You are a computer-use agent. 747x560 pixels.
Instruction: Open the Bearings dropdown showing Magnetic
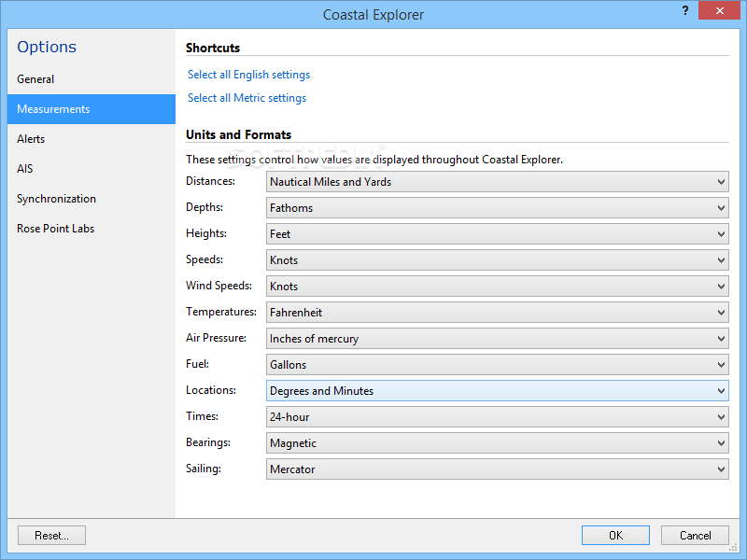(x=498, y=443)
